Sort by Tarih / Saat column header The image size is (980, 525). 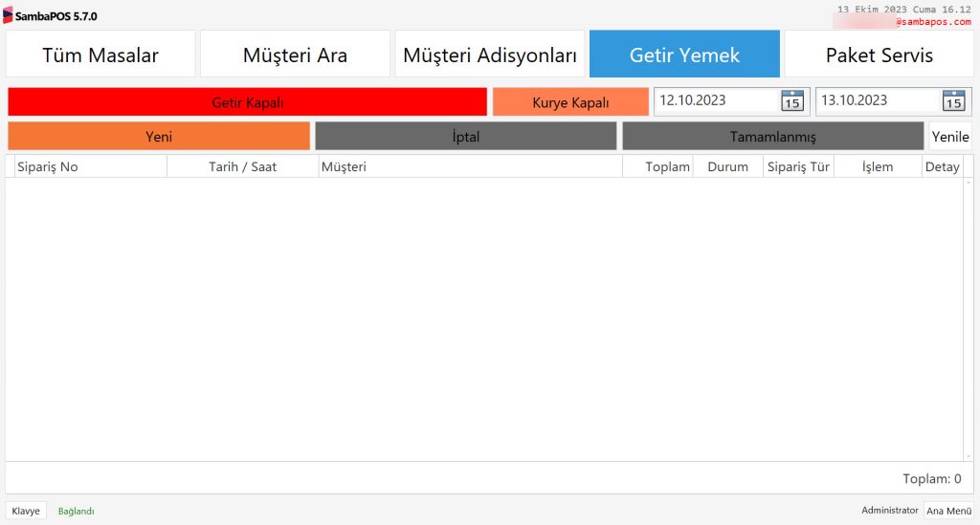click(242, 166)
